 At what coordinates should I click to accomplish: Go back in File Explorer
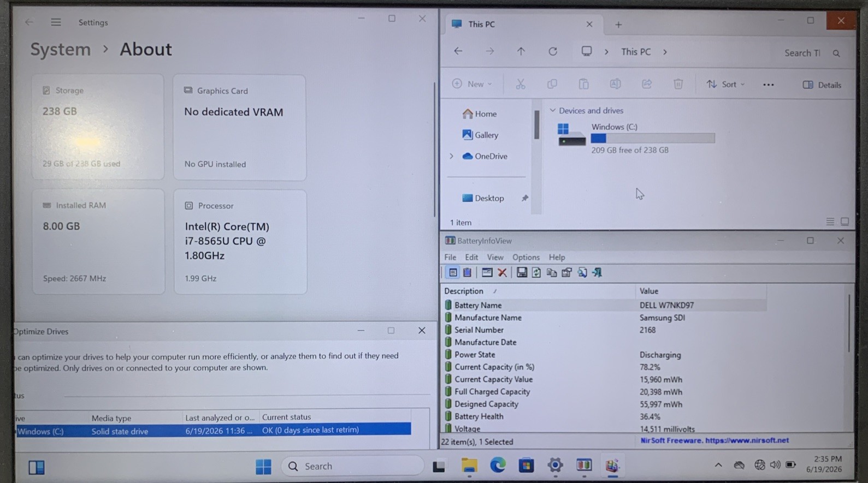coord(458,51)
